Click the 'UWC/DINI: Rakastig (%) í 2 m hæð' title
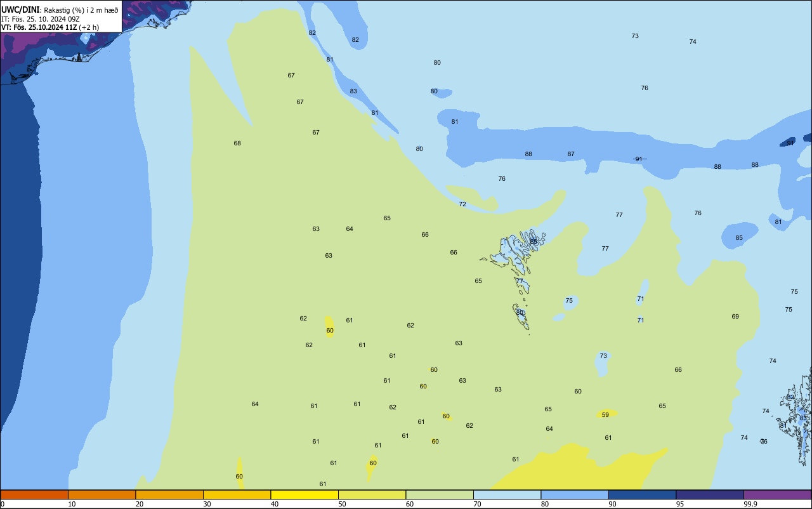 click(60, 10)
